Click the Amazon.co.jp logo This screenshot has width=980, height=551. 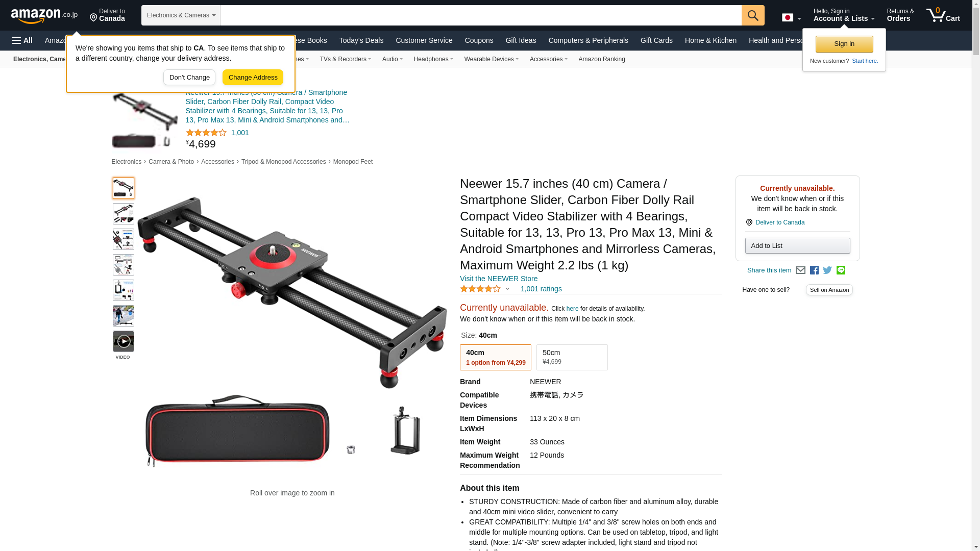(44, 15)
